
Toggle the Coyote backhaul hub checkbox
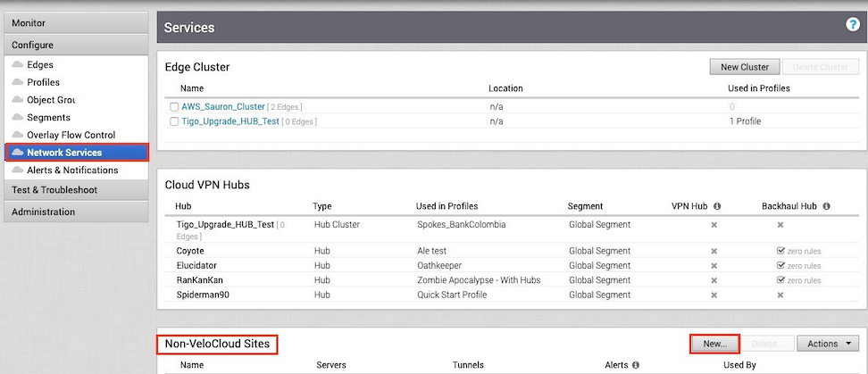pos(780,252)
